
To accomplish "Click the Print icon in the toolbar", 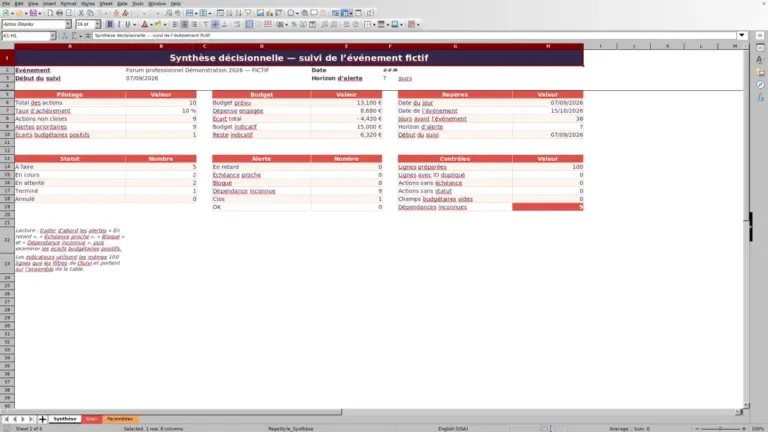I will tap(59, 13).
